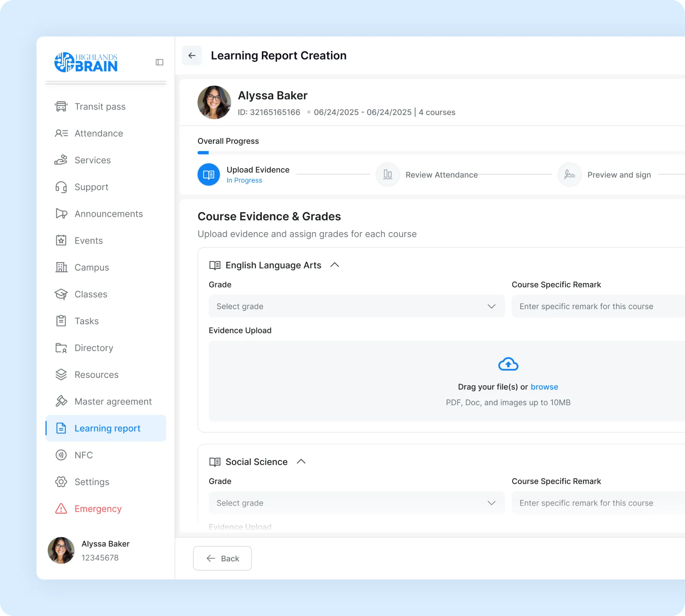Click the sidebar collapse panel icon
The height and width of the screenshot is (616, 685).
(x=159, y=62)
